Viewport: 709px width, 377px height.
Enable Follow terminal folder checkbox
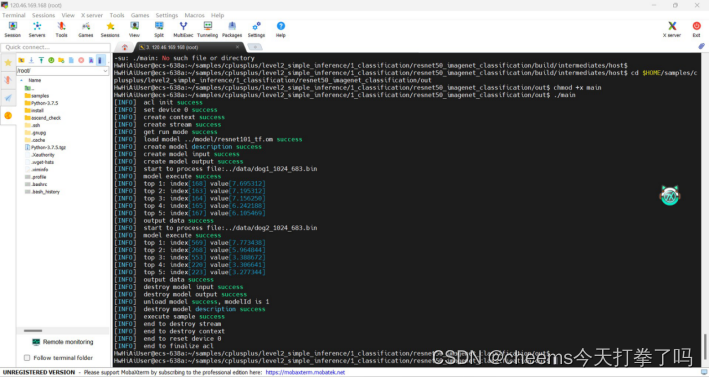27,358
